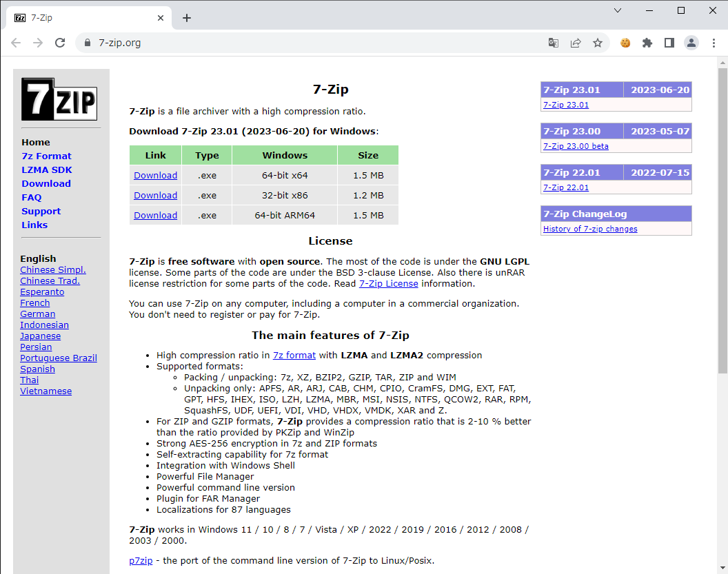Click the '1.2 MB' size cell
Image resolution: width=728 pixels, height=574 pixels.
(x=368, y=196)
